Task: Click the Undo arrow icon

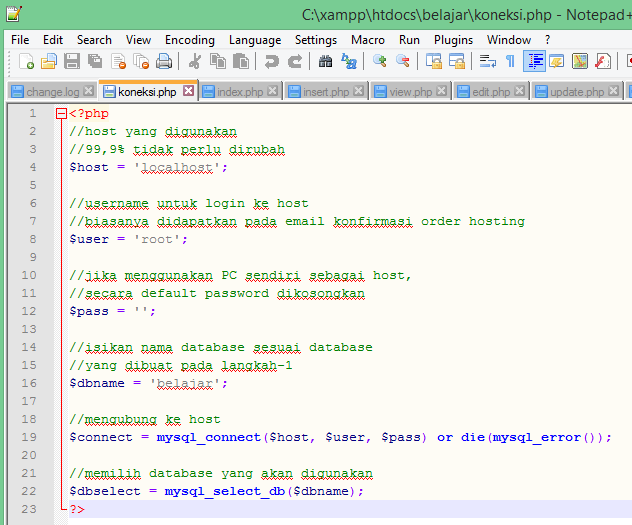Action: point(272,62)
